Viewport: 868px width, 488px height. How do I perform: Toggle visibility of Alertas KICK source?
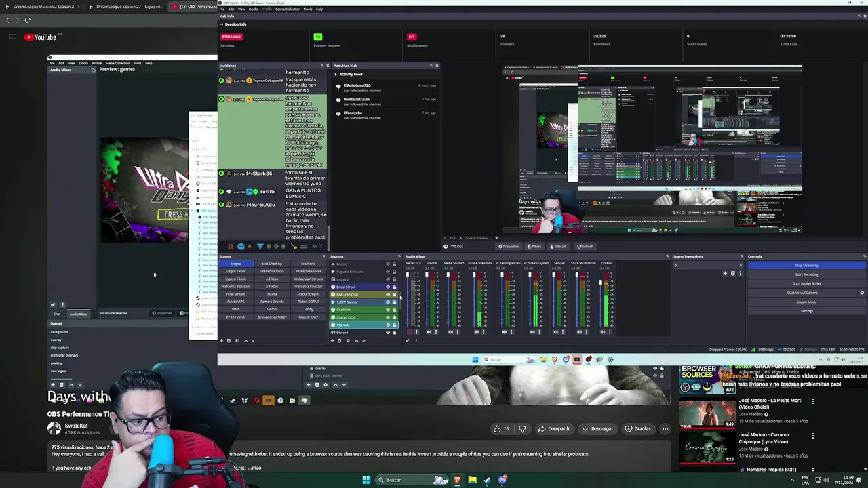(388, 317)
